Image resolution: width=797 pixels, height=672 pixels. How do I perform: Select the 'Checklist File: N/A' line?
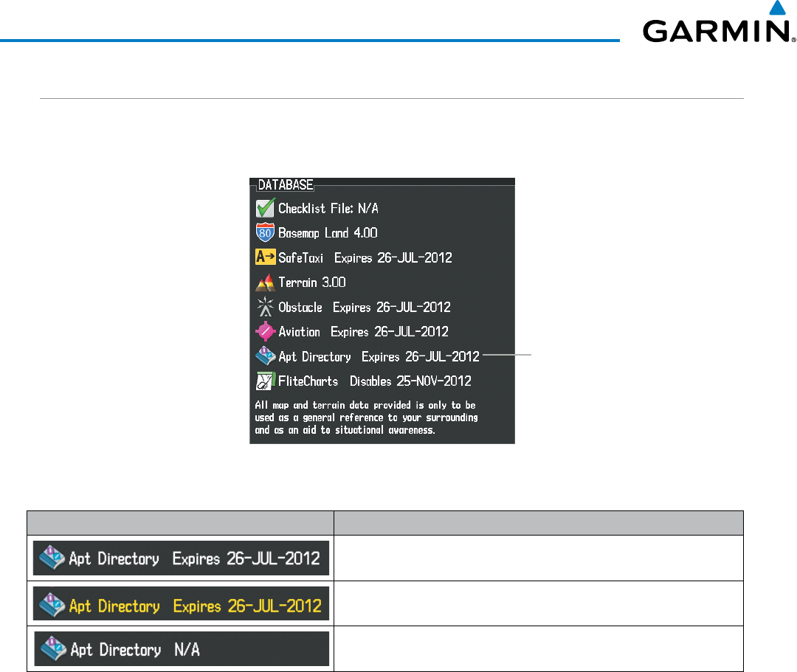(328, 208)
